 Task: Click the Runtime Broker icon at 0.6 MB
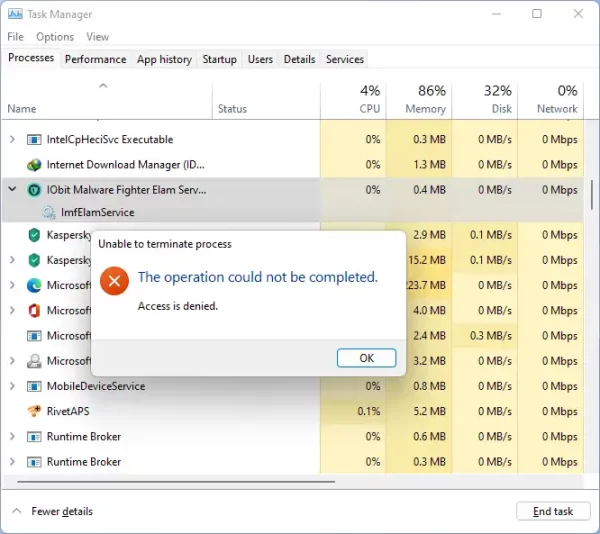point(34,437)
